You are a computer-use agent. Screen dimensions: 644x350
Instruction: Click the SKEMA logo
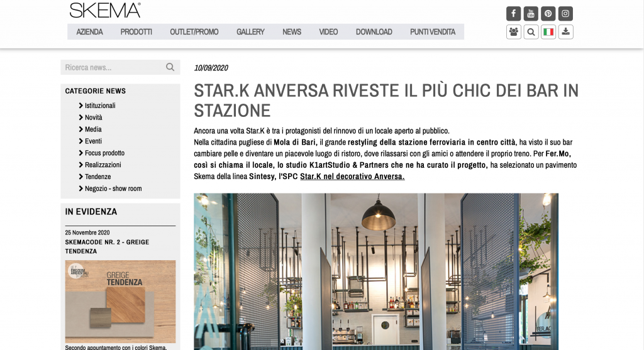[x=105, y=10]
